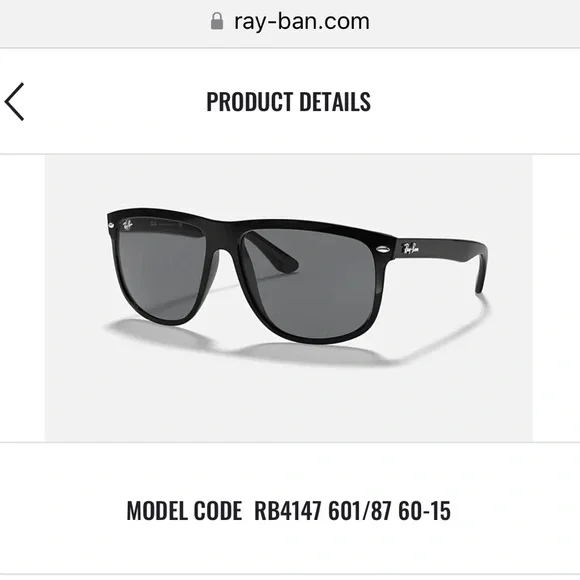
Task: Click the Ray-Ban logo on the lens corner
Action: coord(128,225)
